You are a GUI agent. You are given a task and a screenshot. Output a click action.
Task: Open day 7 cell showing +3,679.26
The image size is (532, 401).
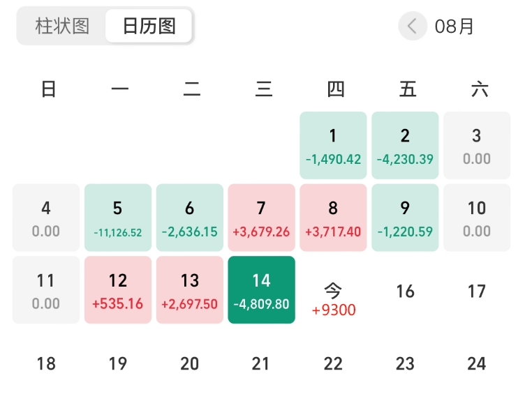point(261,218)
